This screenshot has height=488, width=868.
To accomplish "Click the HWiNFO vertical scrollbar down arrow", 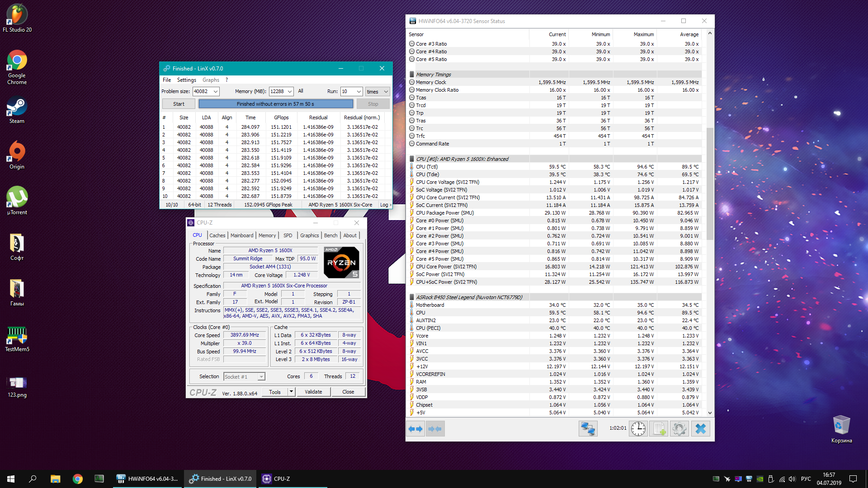I will tap(710, 413).
